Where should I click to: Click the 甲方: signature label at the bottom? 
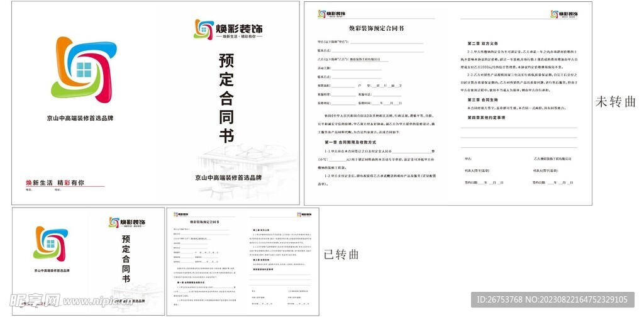(468, 159)
